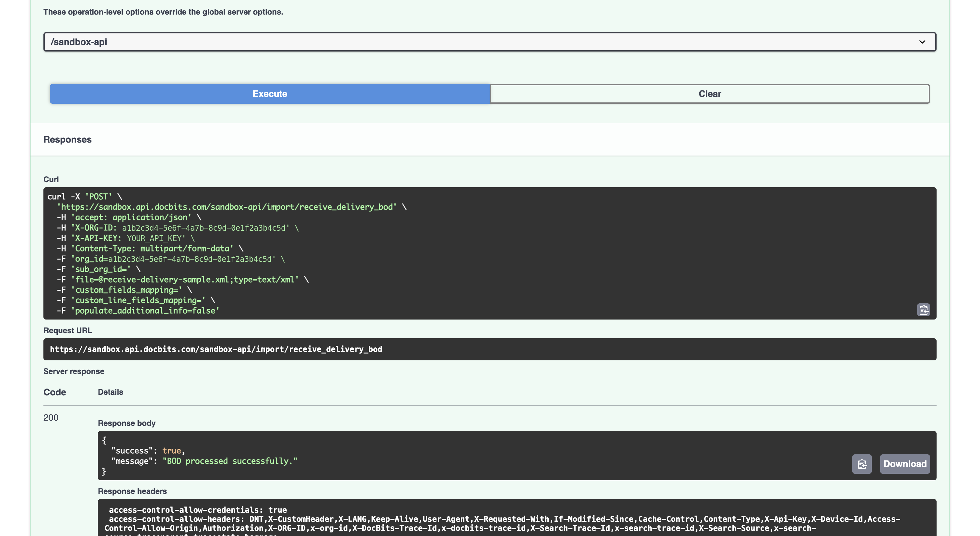Click the populate_additional_info=false line

(x=138, y=311)
